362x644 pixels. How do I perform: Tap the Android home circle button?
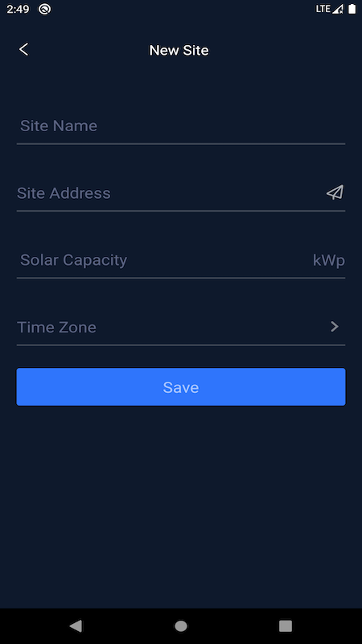(x=181, y=626)
